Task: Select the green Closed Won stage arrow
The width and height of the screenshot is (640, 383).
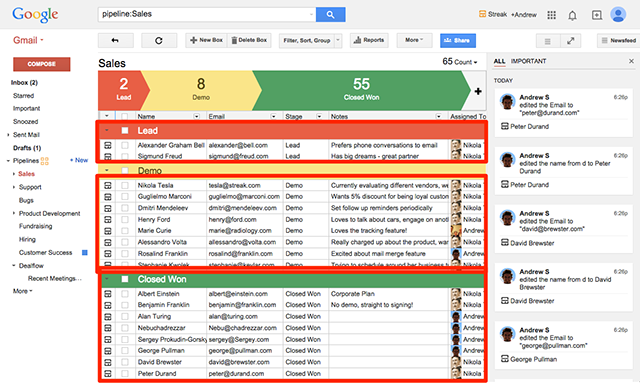Action: click(361, 91)
